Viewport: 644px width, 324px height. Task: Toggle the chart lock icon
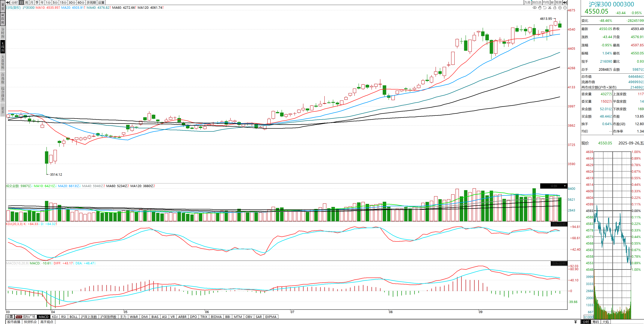555,8
